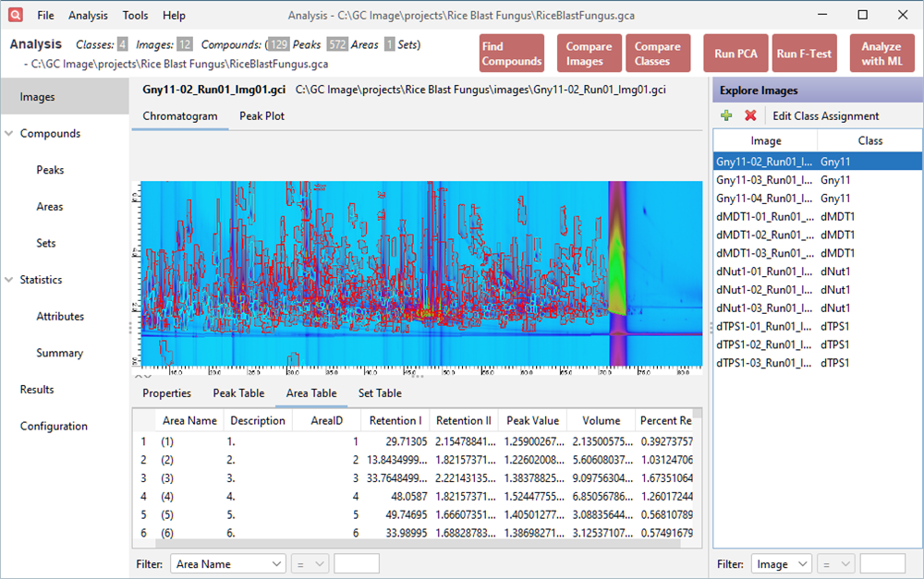Open the Analysis menu
The height and width of the screenshot is (579, 924).
point(88,16)
